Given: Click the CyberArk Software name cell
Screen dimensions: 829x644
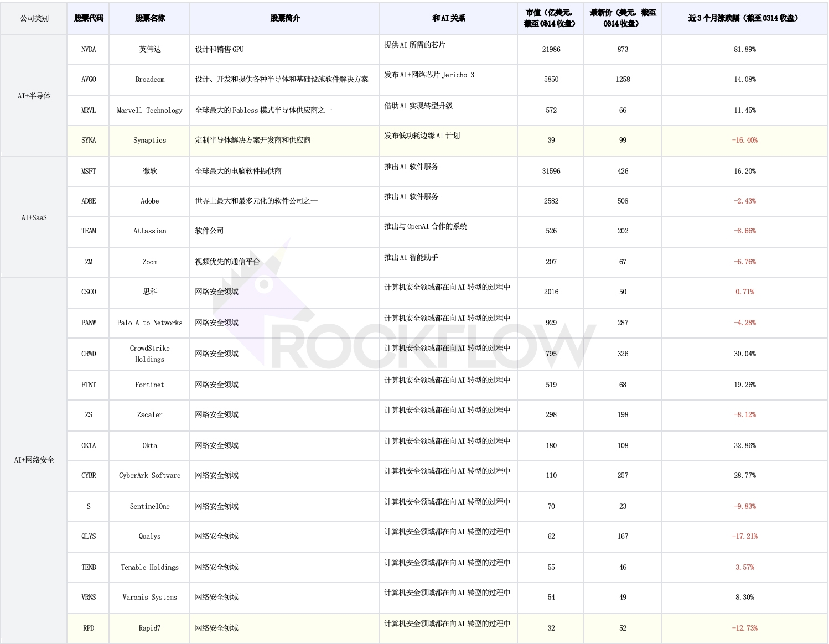Looking at the screenshot, I should pos(150,476).
